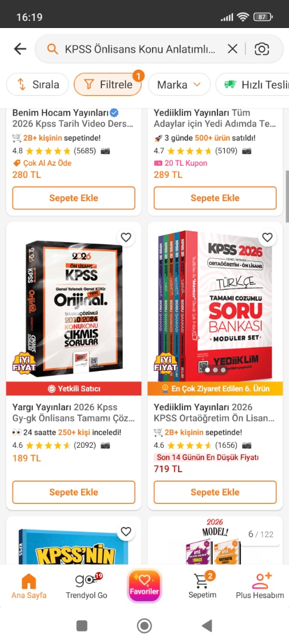
Task: Tap the search field with KPSS Önlisans
Action: coord(139,49)
